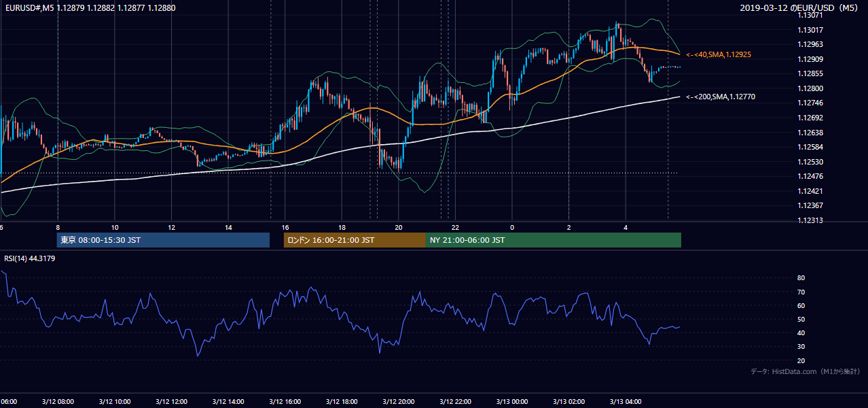Image resolution: width=868 pixels, height=408 pixels.
Task: Click the RSI scale value 60
Action: point(801,305)
